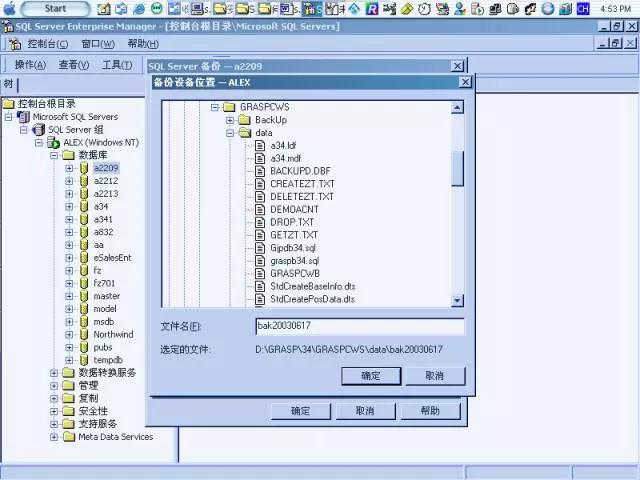Open the 工具(T) menu
Viewport: 640px width, 480px height.
117,65
